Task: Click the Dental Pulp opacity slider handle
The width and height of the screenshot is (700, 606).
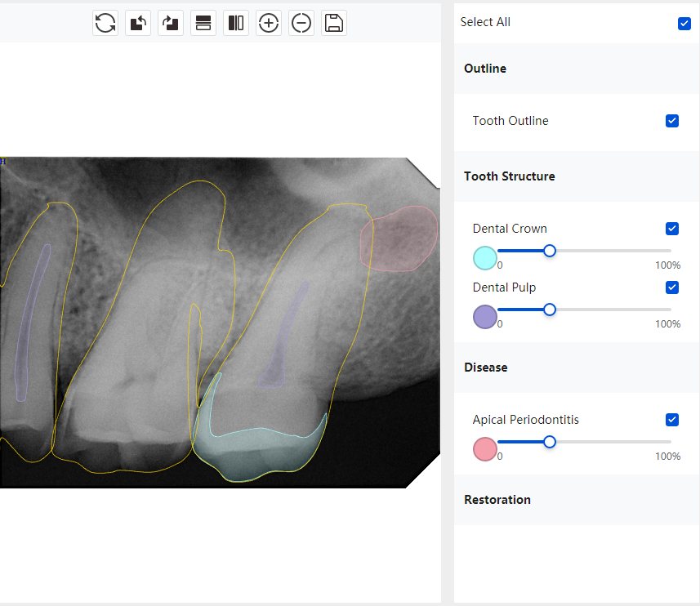Action: click(550, 310)
